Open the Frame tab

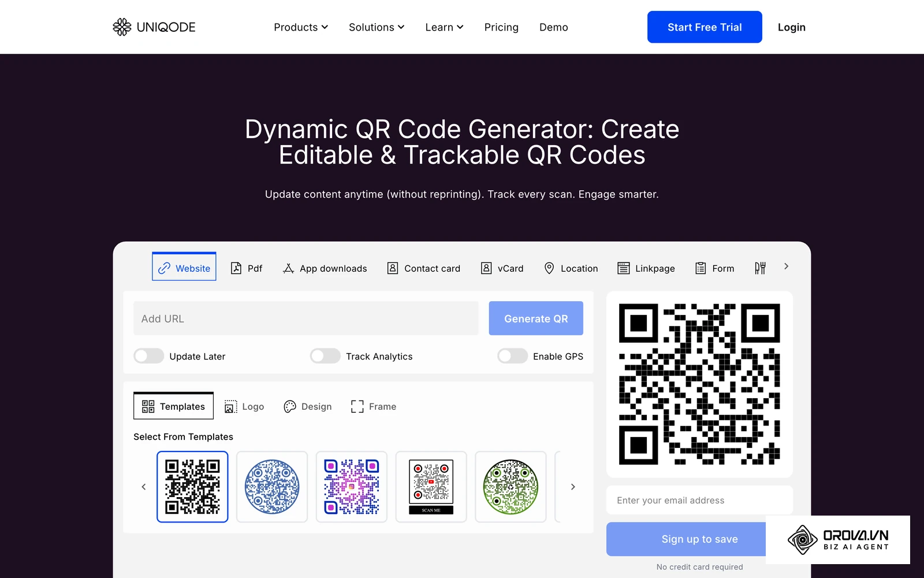pyautogui.click(x=374, y=407)
